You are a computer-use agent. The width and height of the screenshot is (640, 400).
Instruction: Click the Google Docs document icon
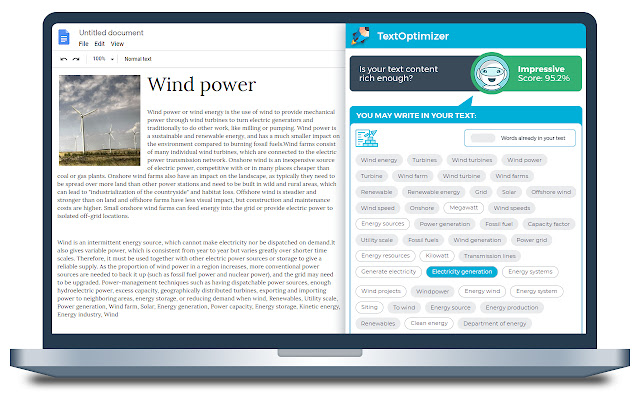tap(64, 37)
